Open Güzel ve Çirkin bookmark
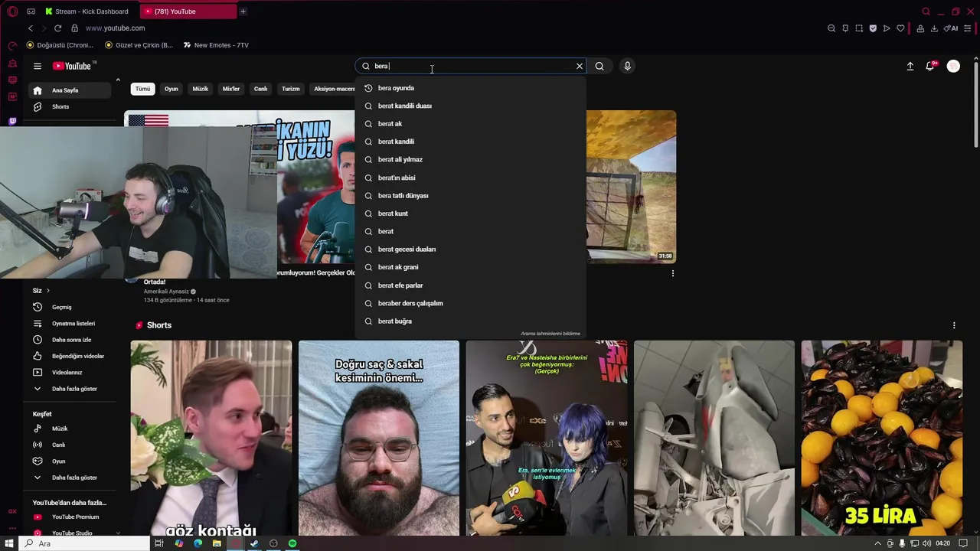Viewport: 980px width, 551px height. tap(139, 45)
